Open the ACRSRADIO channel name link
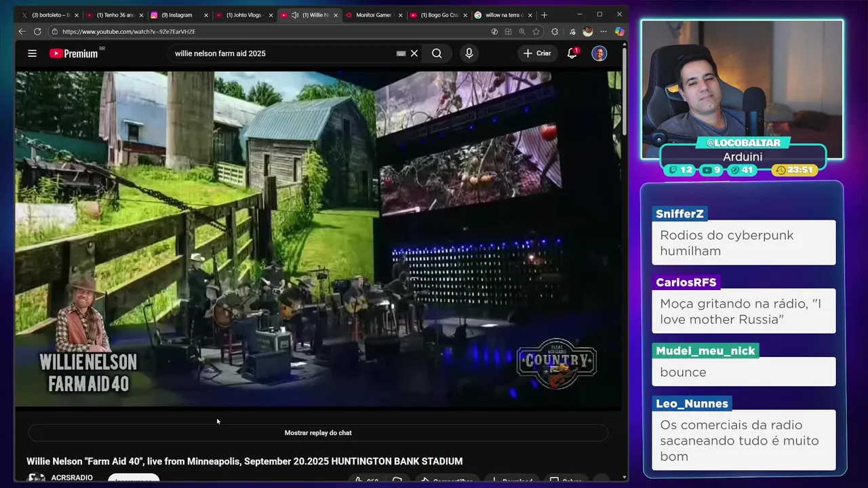 (x=72, y=478)
